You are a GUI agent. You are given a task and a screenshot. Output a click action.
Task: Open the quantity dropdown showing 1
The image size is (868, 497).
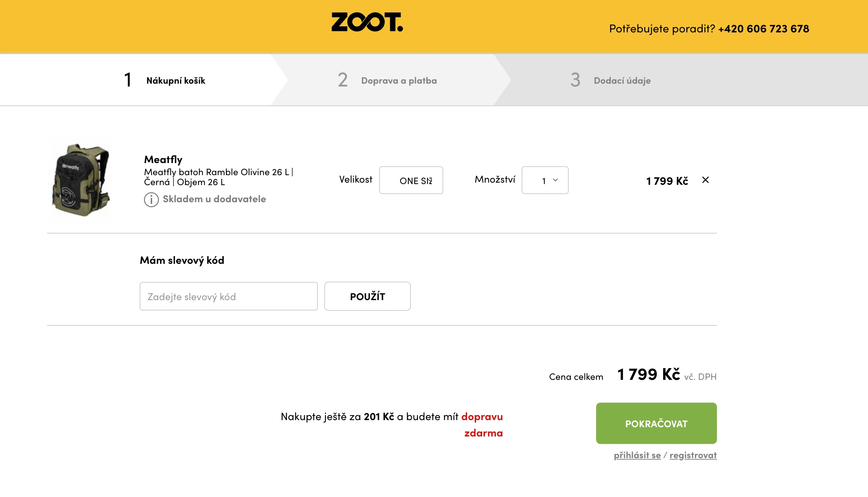[545, 181]
